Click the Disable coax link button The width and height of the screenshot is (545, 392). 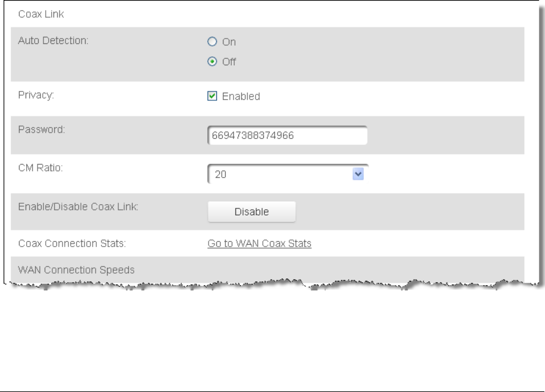coord(251,211)
